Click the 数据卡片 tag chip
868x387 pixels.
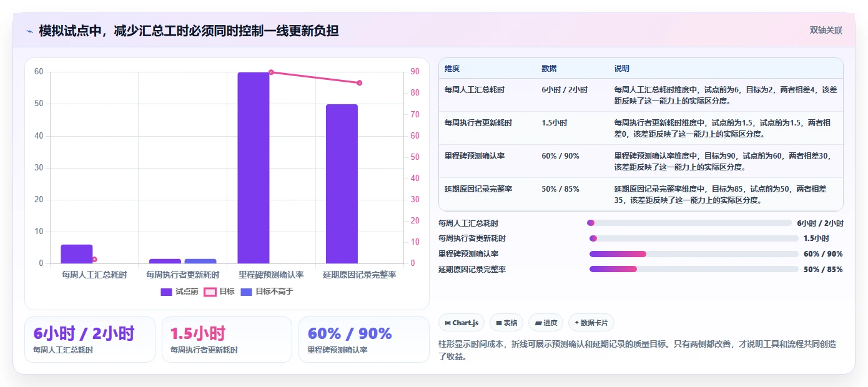(x=591, y=323)
